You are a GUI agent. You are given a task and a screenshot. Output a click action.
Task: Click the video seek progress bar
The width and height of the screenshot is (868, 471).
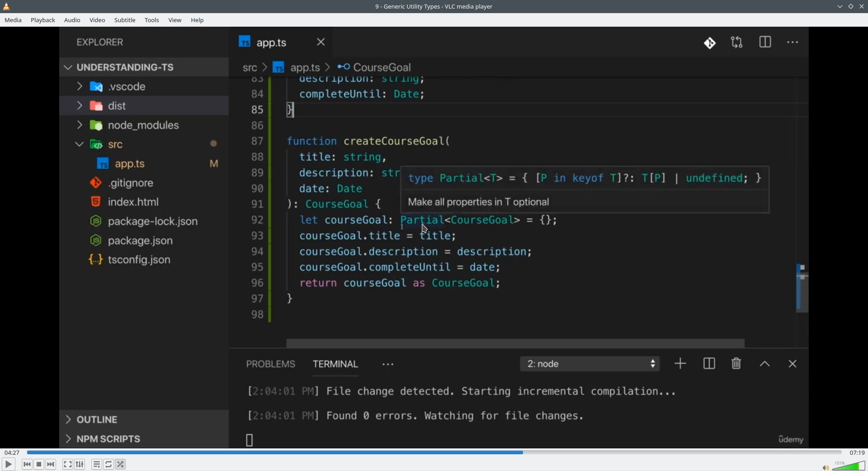pyautogui.click(x=434, y=452)
